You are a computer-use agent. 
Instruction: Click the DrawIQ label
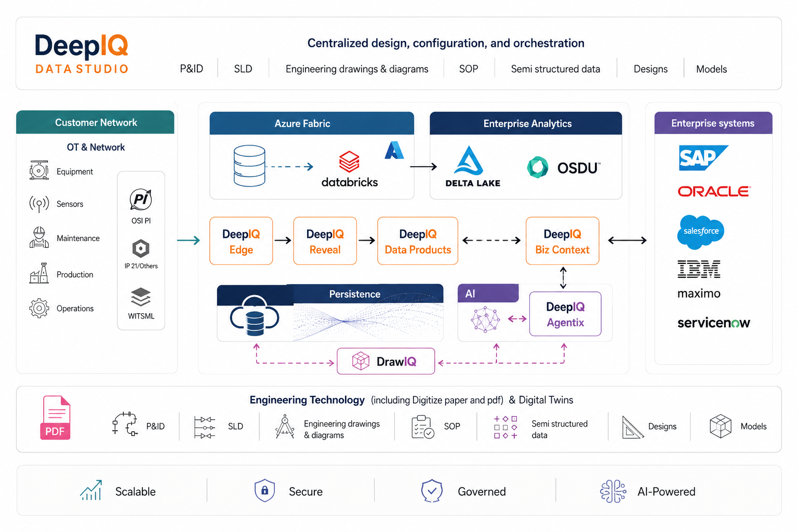(x=396, y=362)
